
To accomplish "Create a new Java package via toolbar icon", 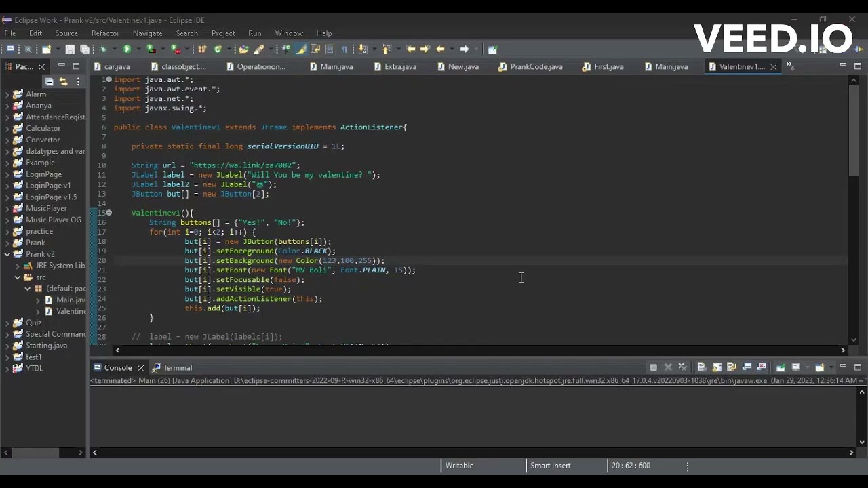I will 202,49.
